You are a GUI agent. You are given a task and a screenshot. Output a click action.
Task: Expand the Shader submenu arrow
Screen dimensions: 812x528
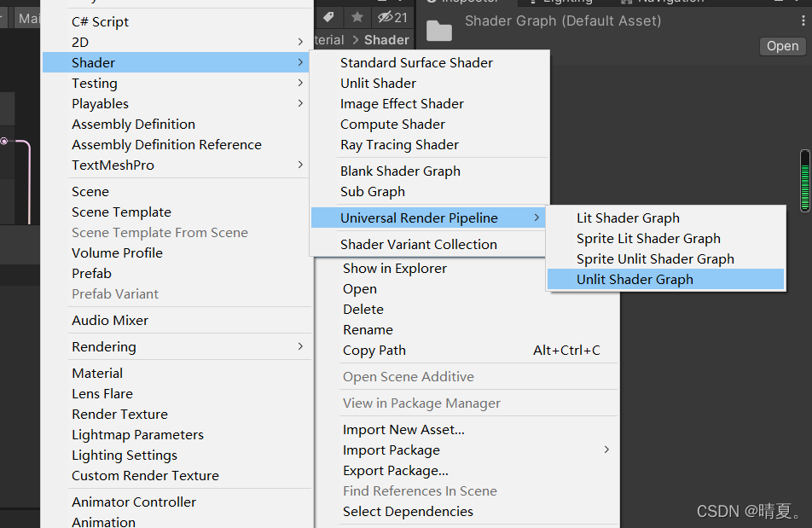[x=300, y=62]
